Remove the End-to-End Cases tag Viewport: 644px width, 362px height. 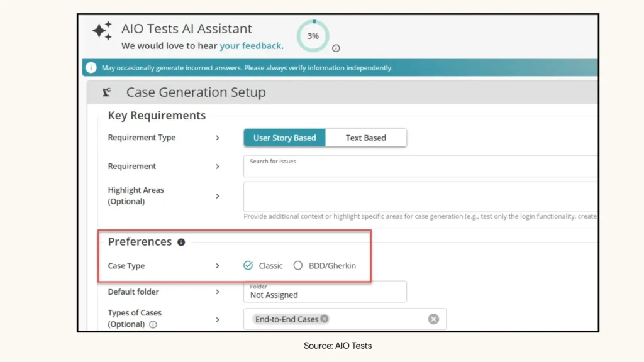tap(324, 319)
